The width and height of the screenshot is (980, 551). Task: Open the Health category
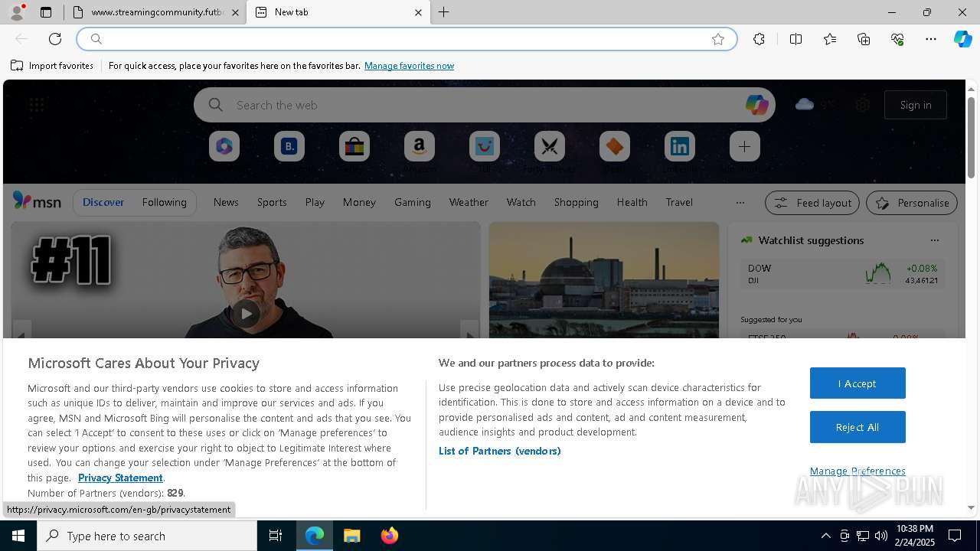click(632, 202)
